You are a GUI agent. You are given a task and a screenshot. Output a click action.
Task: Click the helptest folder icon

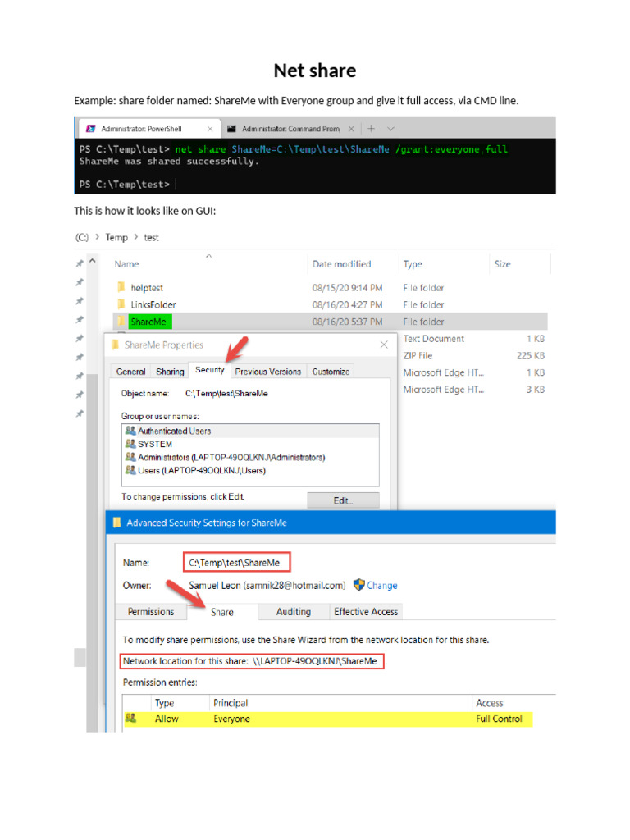tap(121, 287)
